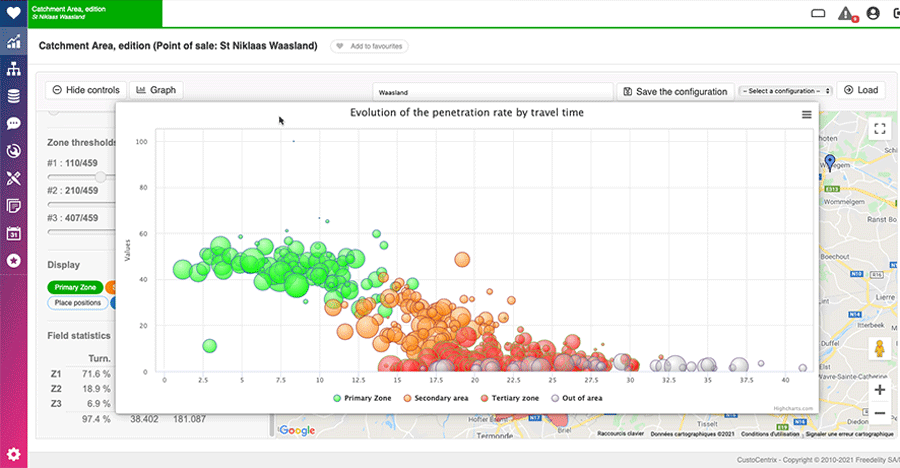The image size is (900, 468).
Task: Open the analytics chart icon in sidebar
Action: 14,43
